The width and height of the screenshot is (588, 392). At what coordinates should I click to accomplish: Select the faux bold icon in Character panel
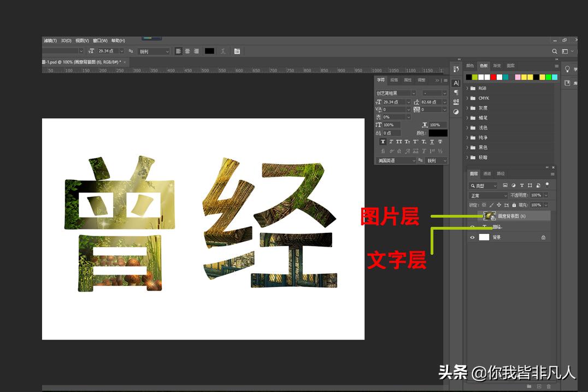383,142
